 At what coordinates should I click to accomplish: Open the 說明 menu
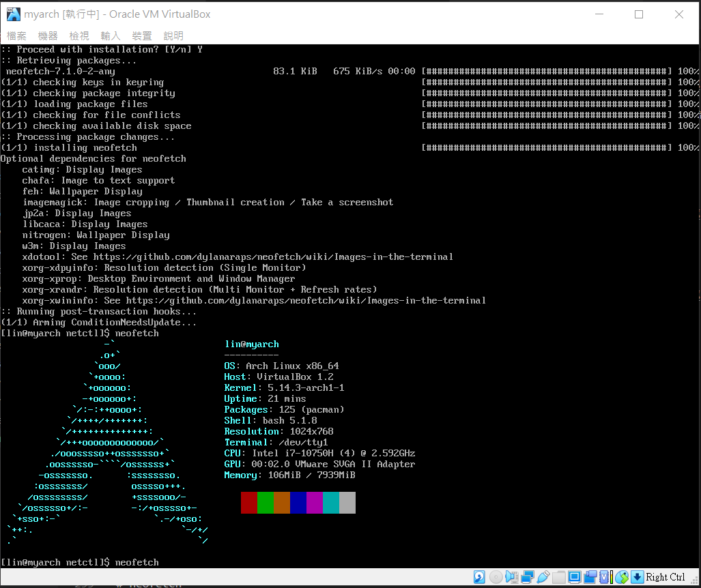173,35
